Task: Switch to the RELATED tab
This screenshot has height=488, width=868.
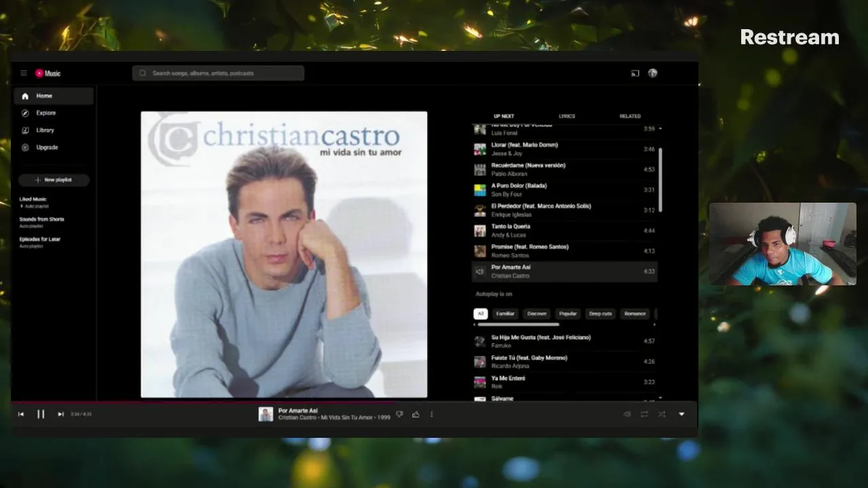Action: 630,116
